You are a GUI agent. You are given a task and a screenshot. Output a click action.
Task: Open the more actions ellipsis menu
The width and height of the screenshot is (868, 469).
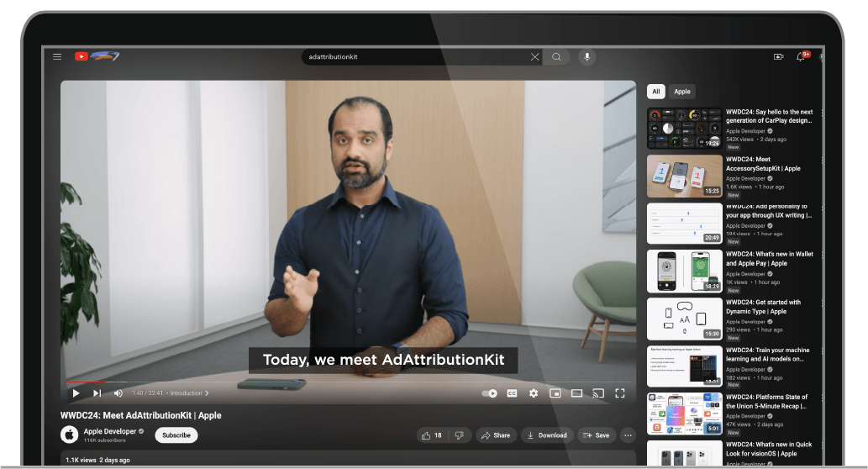click(x=628, y=435)
